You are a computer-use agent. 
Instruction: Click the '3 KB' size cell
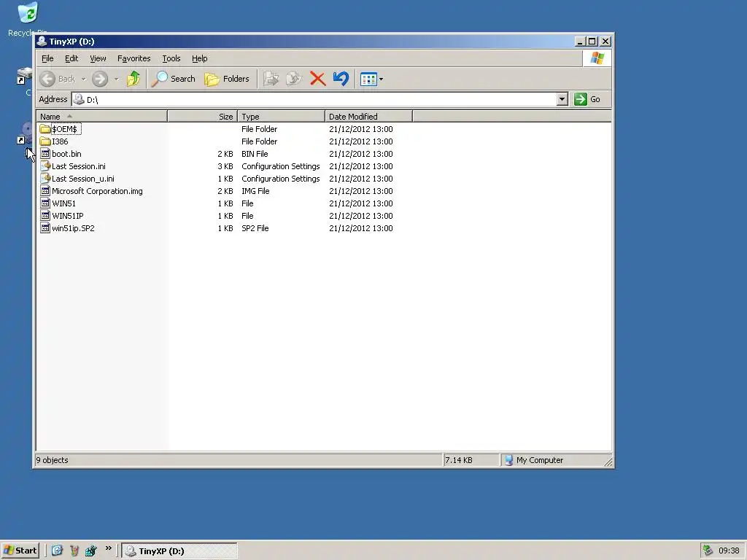(225, 166)
